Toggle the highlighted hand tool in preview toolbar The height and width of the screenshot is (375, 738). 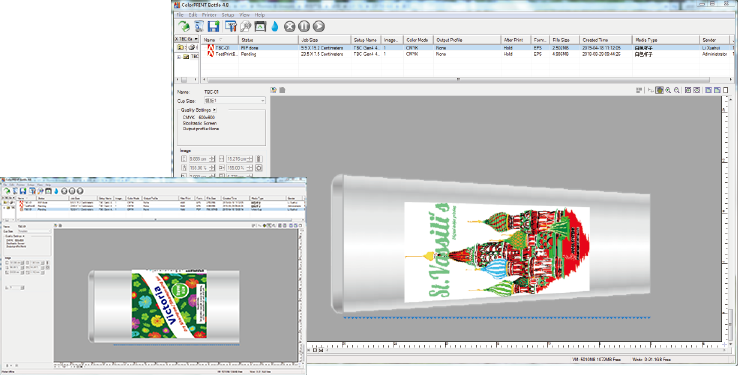point(660,90)
